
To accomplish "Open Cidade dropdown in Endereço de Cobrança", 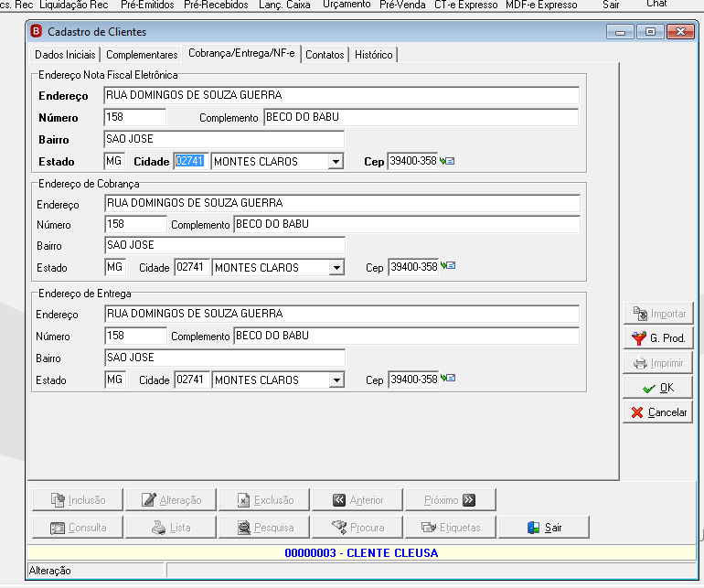I will pos(336,268).
